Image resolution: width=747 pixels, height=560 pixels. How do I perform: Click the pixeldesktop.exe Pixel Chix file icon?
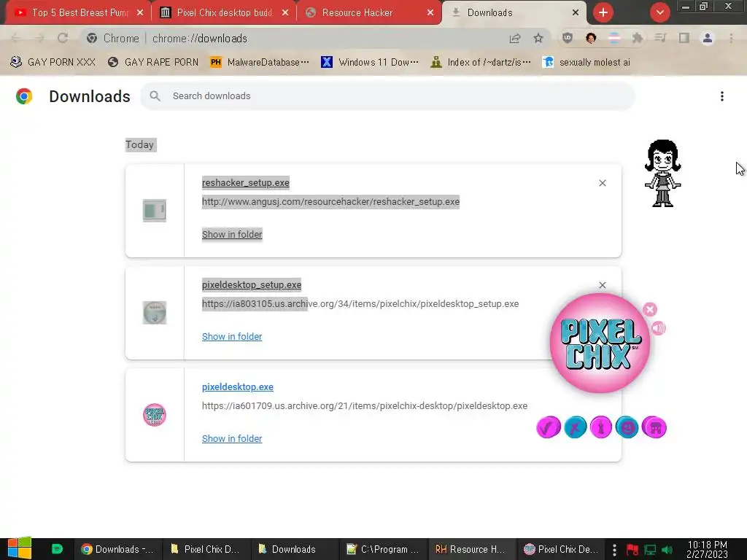coord(155,415)
